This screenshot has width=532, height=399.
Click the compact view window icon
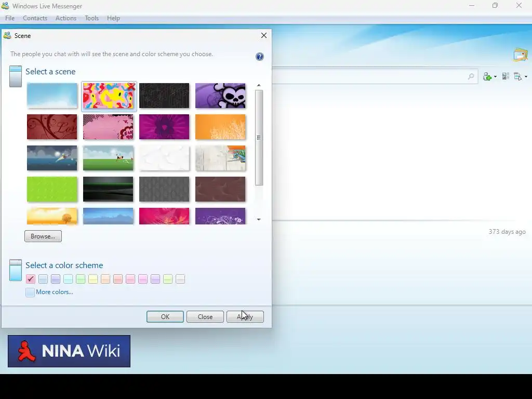(x=518, y=77)
